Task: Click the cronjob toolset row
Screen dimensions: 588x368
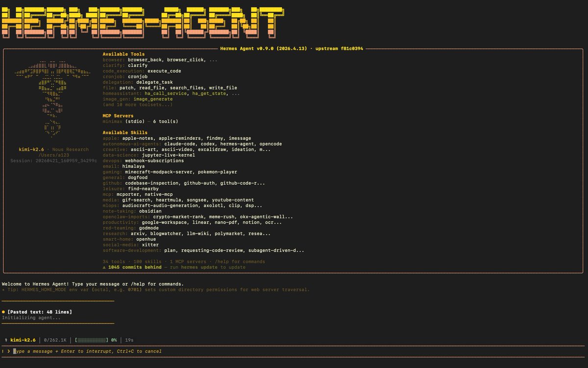Action: click(x=125, y=77)
